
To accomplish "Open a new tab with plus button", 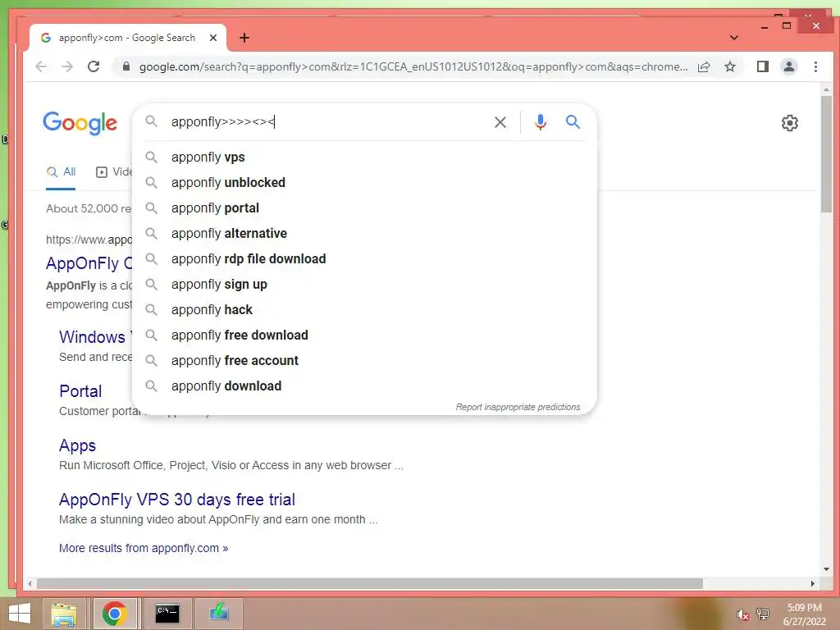I will [x=244, y=38].
